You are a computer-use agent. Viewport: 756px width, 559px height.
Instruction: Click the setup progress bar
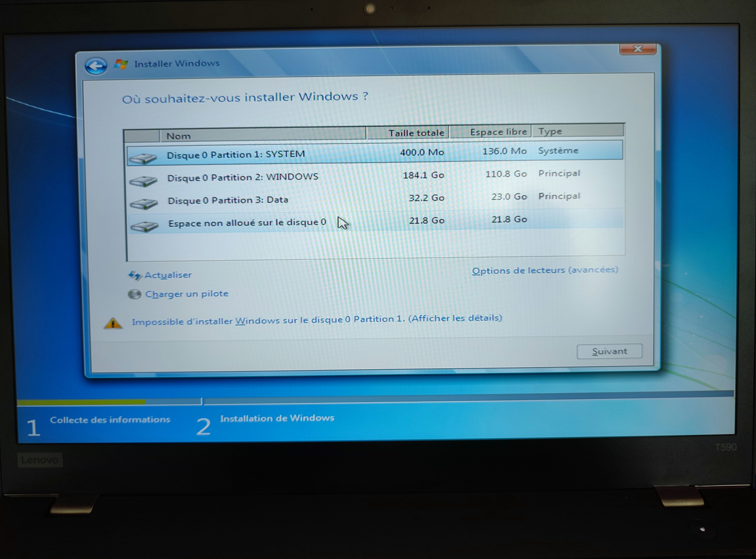(x=375, y=398)
